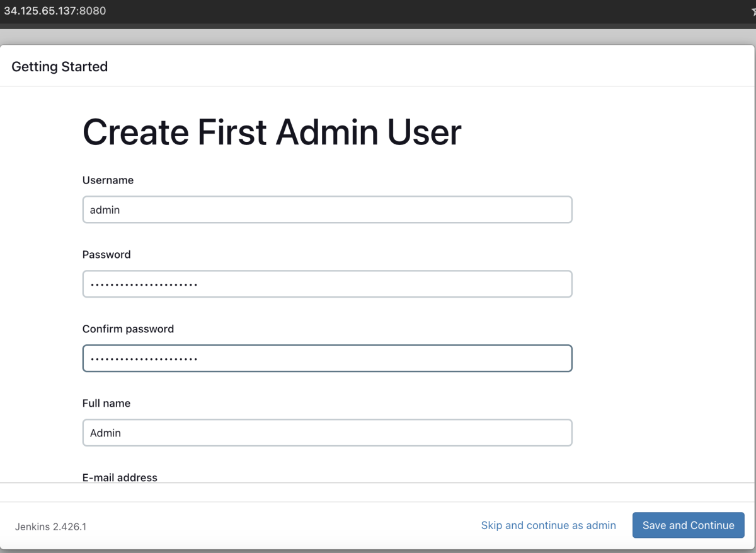Select the Confirm password field

pos(327,358)
